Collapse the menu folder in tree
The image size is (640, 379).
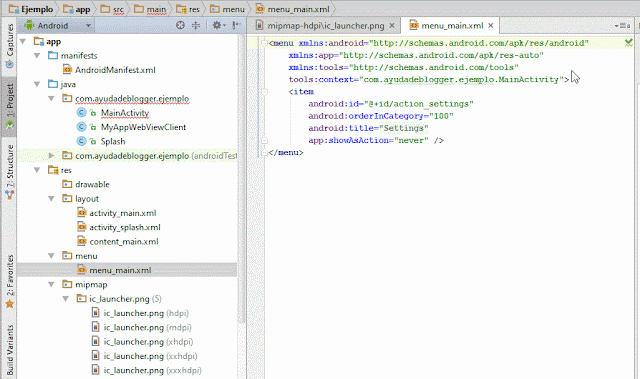click(51, 256)
